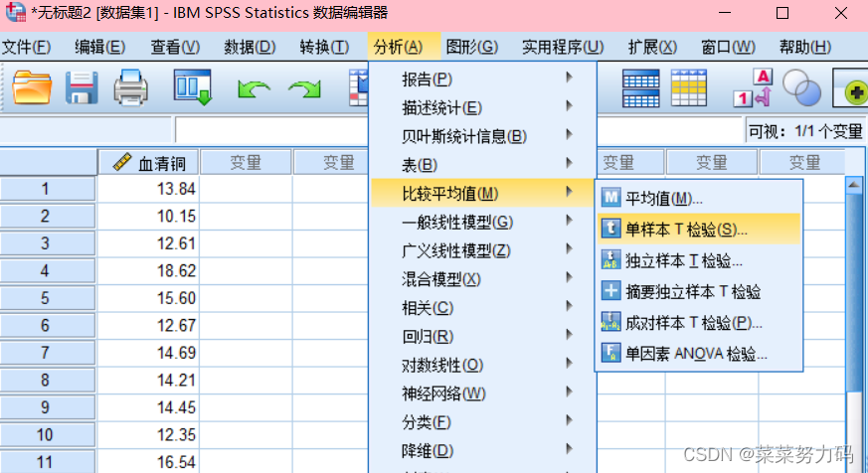868x473 pixels.
Task: Open the 数据(D) menu
Action: [x=250, y=47]
